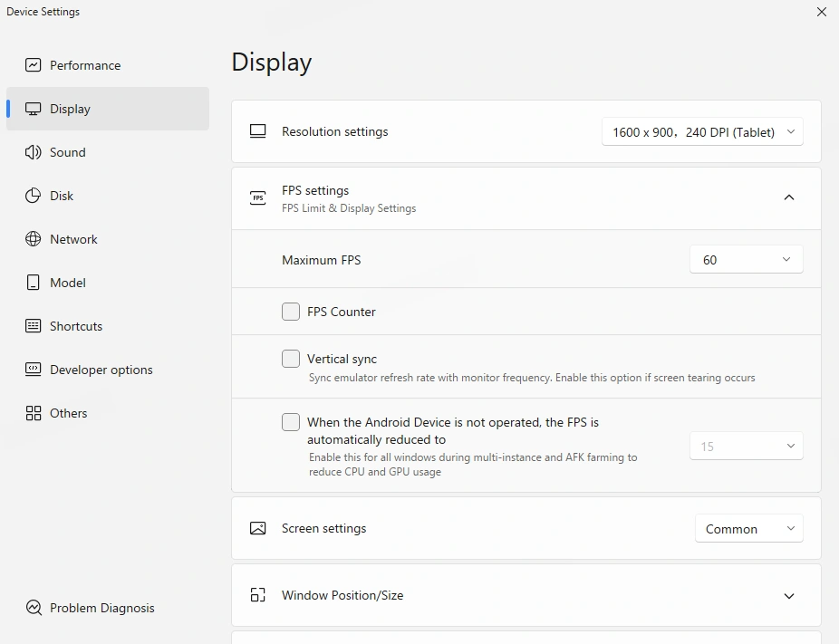Click the Others grid icon
Screen dimensions: 839x644
pyautogui.click(x=34, y=413)
